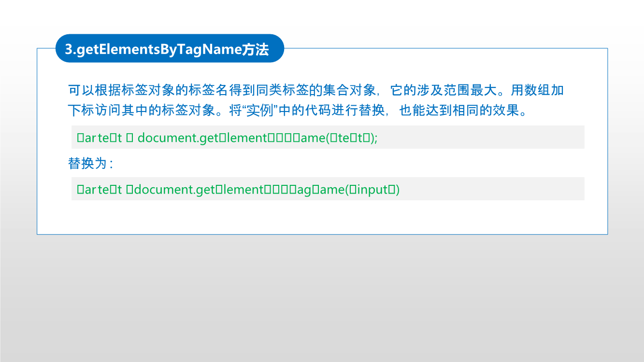Click the blue getElementsByTagName title badge
The height and width of the screenshot is (362, 644).
click(x=170, y=48)
